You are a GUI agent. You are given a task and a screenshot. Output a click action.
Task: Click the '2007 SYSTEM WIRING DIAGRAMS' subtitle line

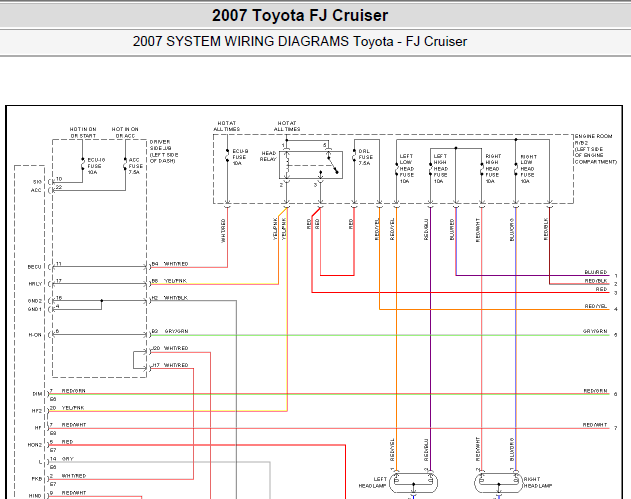tap(300, 41)
